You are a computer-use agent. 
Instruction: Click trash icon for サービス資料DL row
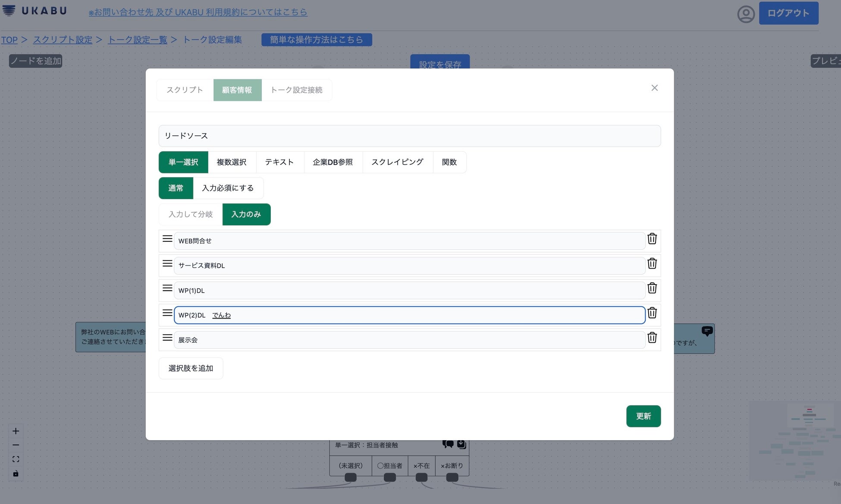(x=652, y=263)
